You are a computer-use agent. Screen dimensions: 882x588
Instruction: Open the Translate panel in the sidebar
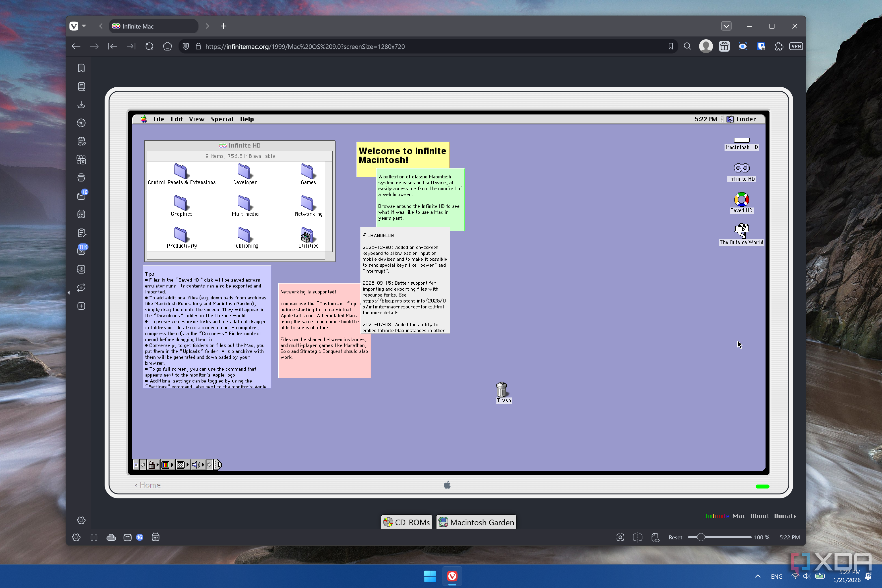[x=81, y=160]
